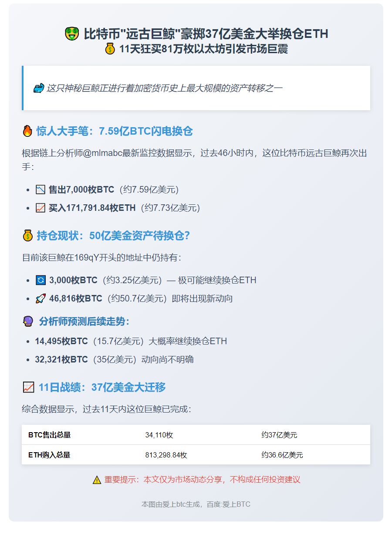
Task: Click the rising chart icon before 买入171,791.84枚ETH
Action: pos(41,208)
